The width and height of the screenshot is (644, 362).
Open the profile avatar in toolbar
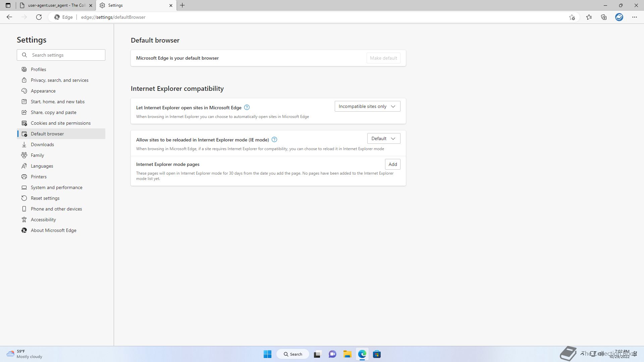click(x=619, y=17)
